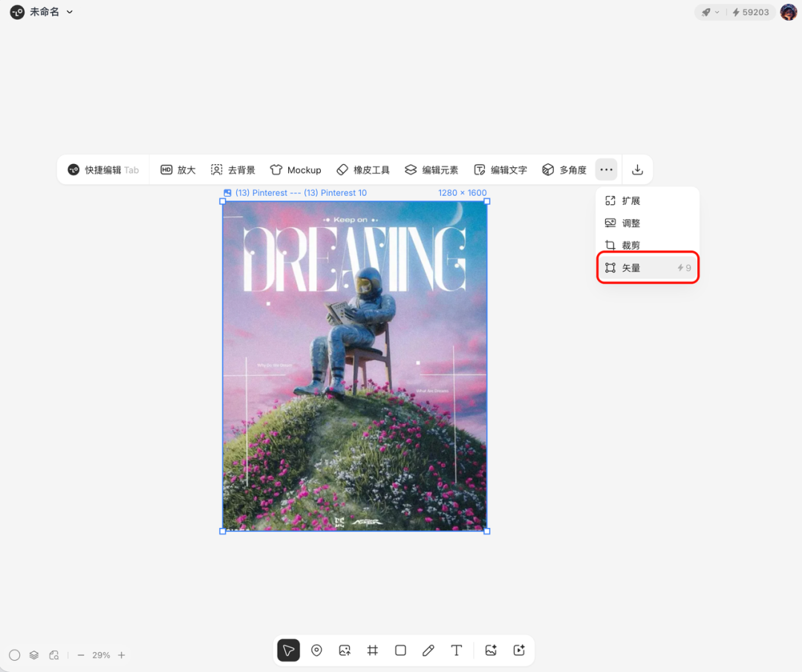This screenshot has width=802, height=672.
Task: Zoom in with the plus button
Action: click(121, 655)
